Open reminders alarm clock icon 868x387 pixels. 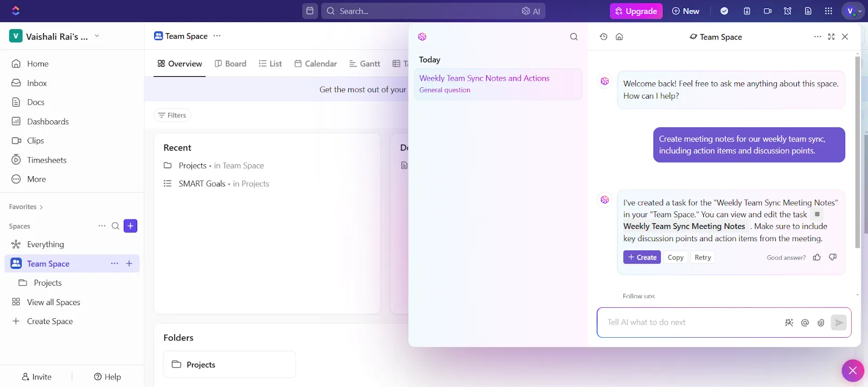[788, 11]
